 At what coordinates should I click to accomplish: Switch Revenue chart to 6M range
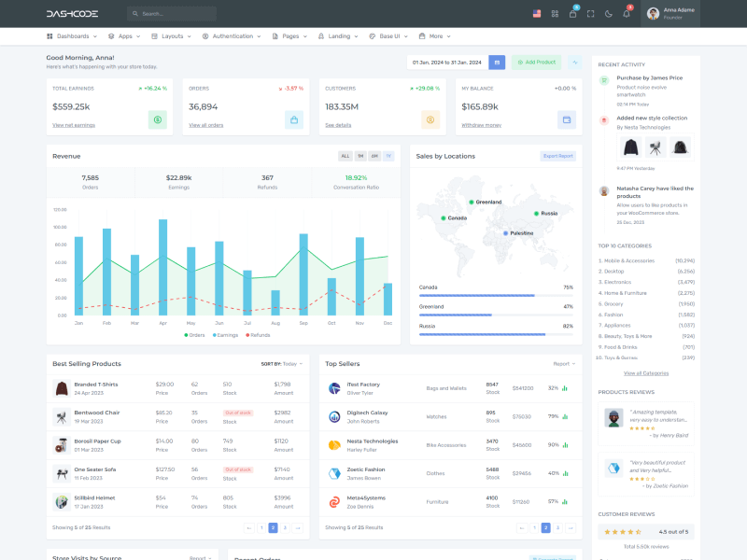[374, 156]
